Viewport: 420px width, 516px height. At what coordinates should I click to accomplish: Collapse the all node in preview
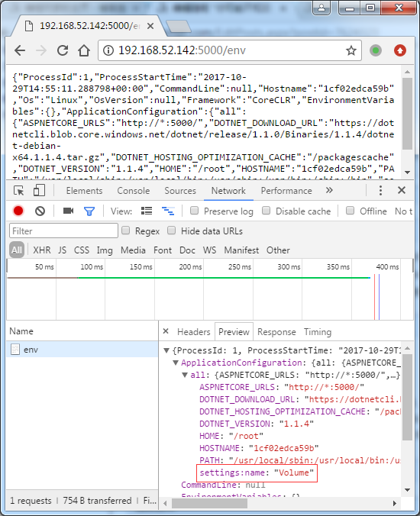click(x=185, y=375)
